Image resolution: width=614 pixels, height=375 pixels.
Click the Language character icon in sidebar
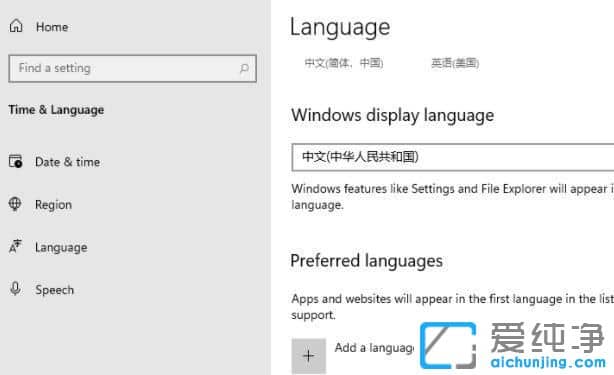coord(15,247)
